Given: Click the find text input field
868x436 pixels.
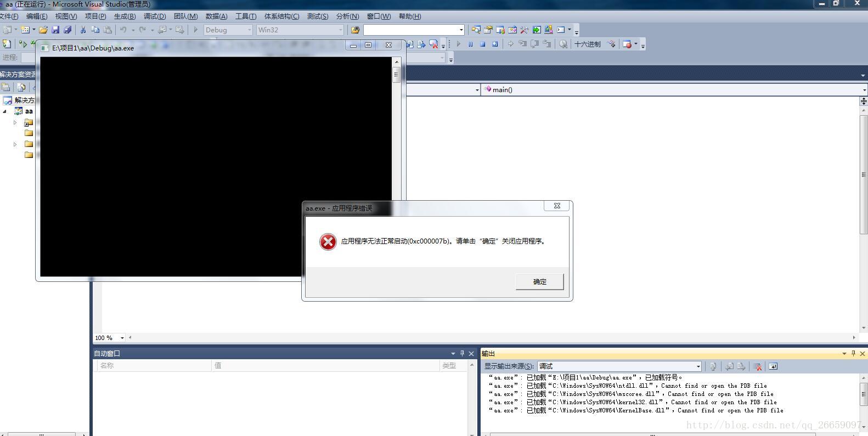Looking at the screenshot, I should pyautogui.click(x=410, y=30).
